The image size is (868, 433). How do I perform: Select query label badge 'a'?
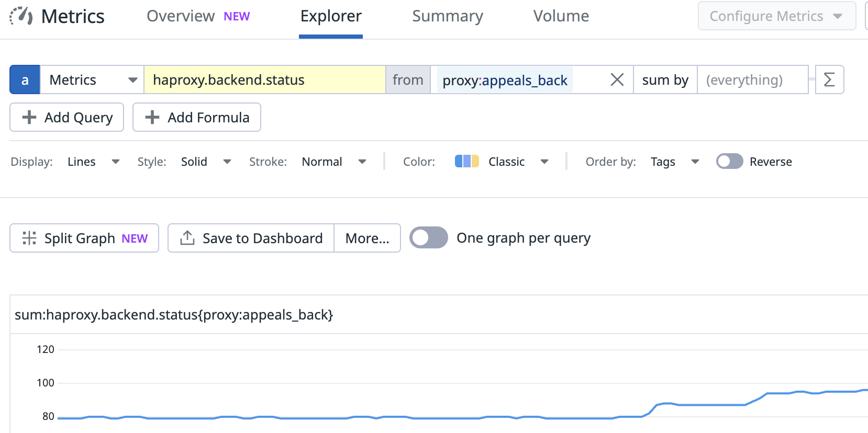(x=25, y=80)
